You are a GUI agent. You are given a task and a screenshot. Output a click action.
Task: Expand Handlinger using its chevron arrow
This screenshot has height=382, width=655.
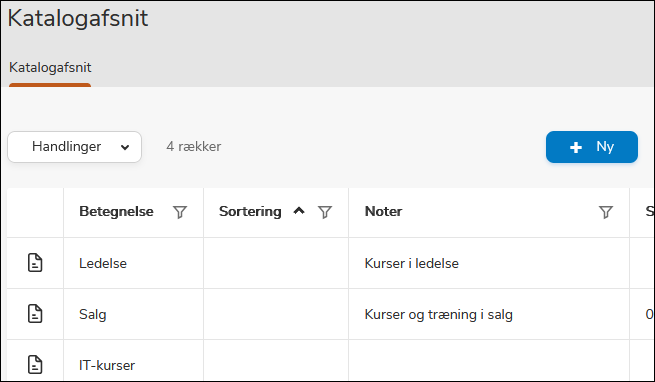(x=124, y=147)
